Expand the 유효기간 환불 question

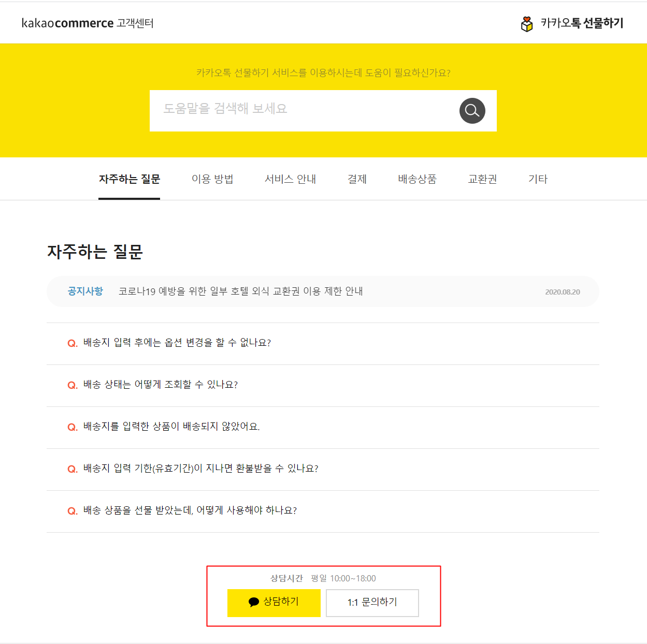[x=323, y=470]
